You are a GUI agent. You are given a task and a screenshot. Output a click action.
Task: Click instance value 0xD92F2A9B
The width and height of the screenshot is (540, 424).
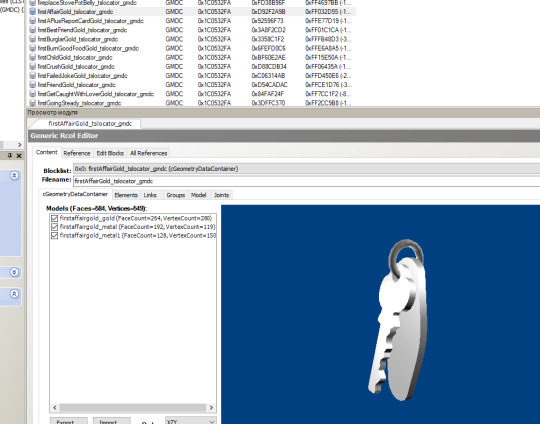[x=268, y=12]
